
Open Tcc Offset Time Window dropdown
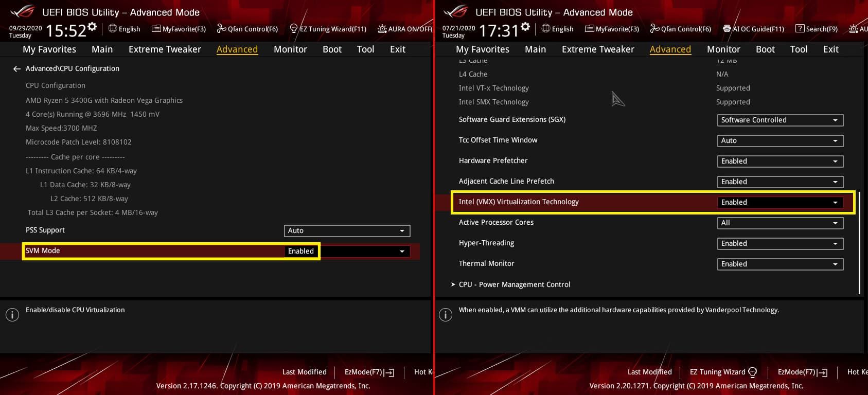780,140
